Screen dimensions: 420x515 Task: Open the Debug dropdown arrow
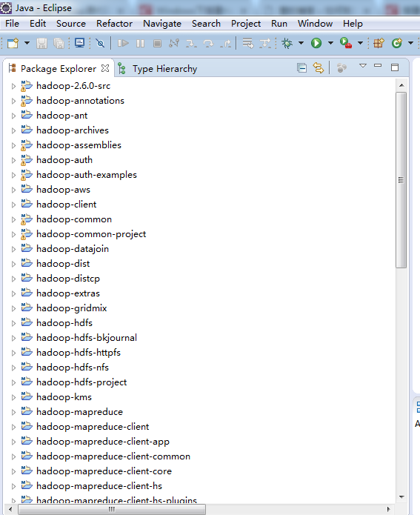tap(301, 43)
